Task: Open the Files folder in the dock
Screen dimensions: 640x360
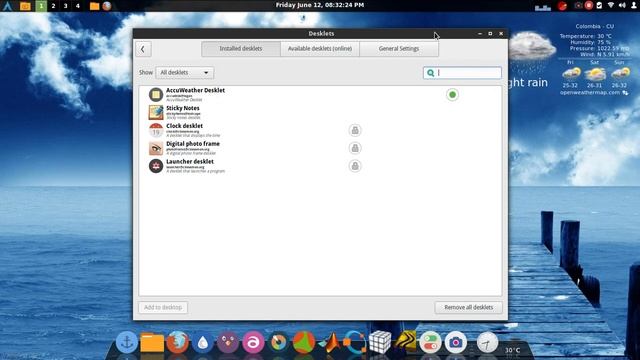Action: (152, 342)
